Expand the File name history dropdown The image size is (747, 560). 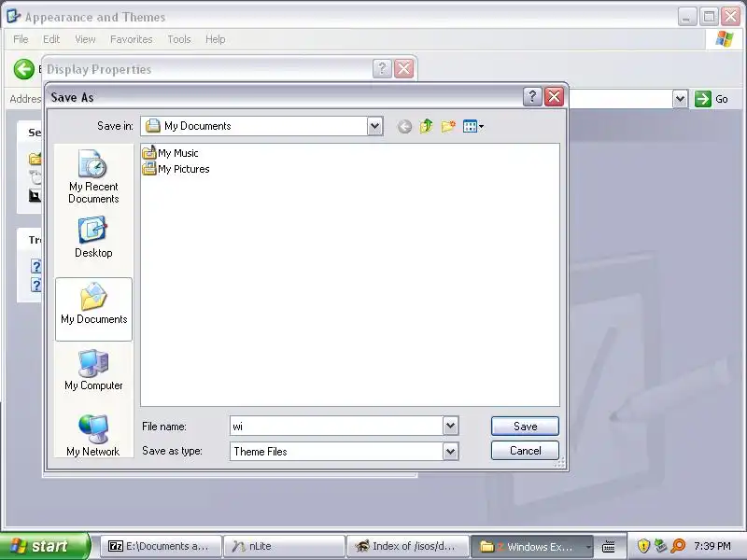point(451,427)
